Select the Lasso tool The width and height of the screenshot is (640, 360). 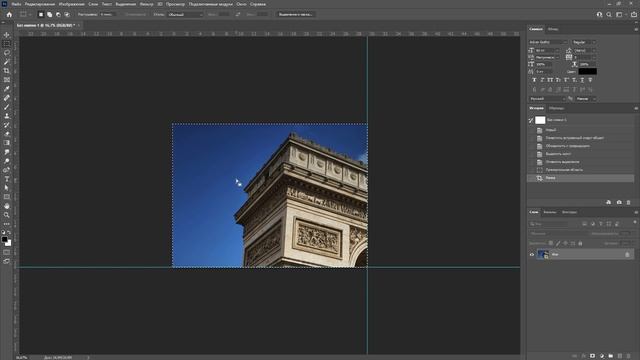[x=7, y=53]
